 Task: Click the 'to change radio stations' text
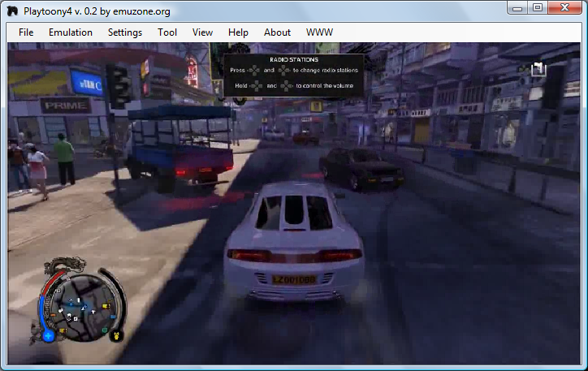326,70
